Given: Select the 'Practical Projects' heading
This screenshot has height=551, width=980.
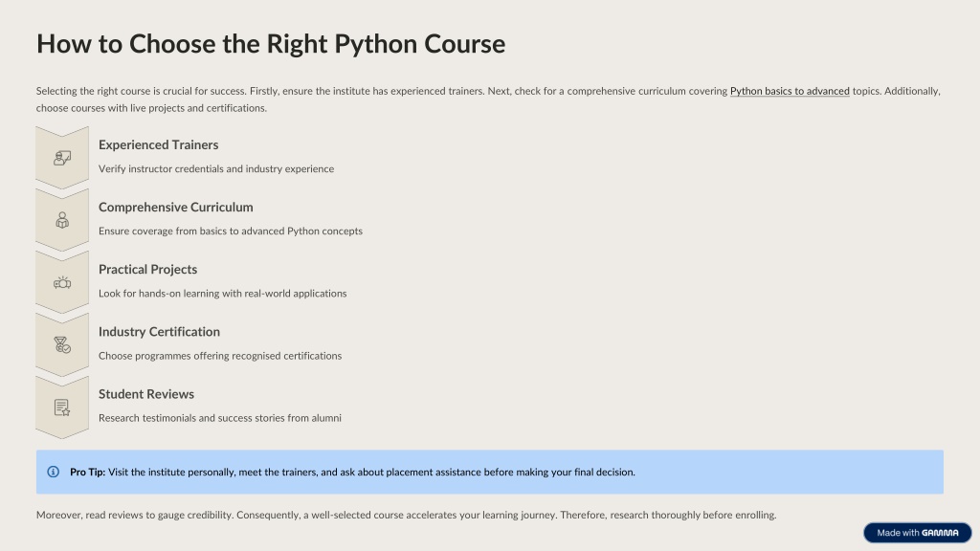Looking at the screenshot, I should (x=147, y=270).
